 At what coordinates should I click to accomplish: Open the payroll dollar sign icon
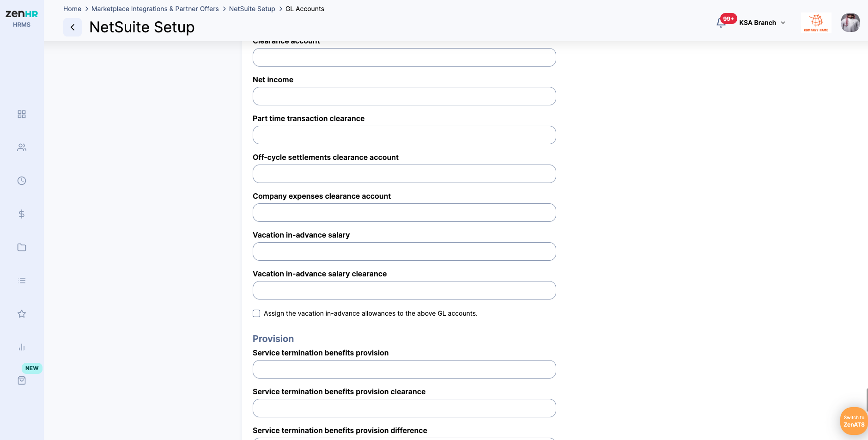[x=22, y=214]
